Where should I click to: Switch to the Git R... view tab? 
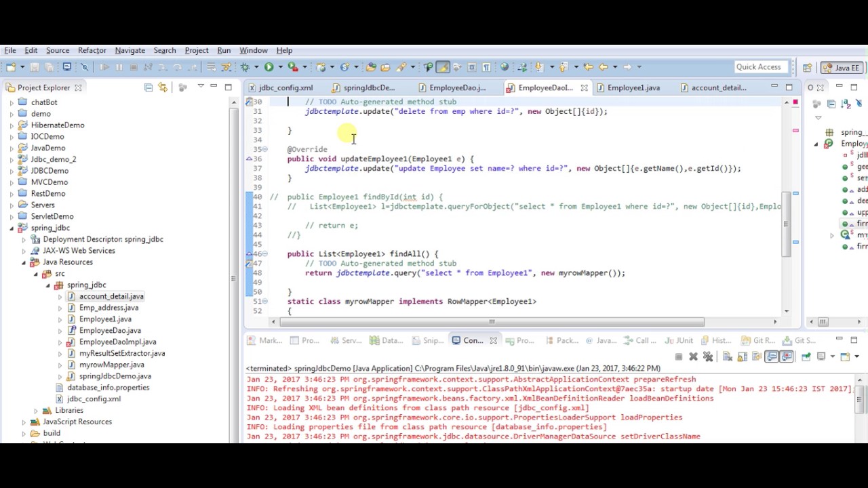point(758,340)
